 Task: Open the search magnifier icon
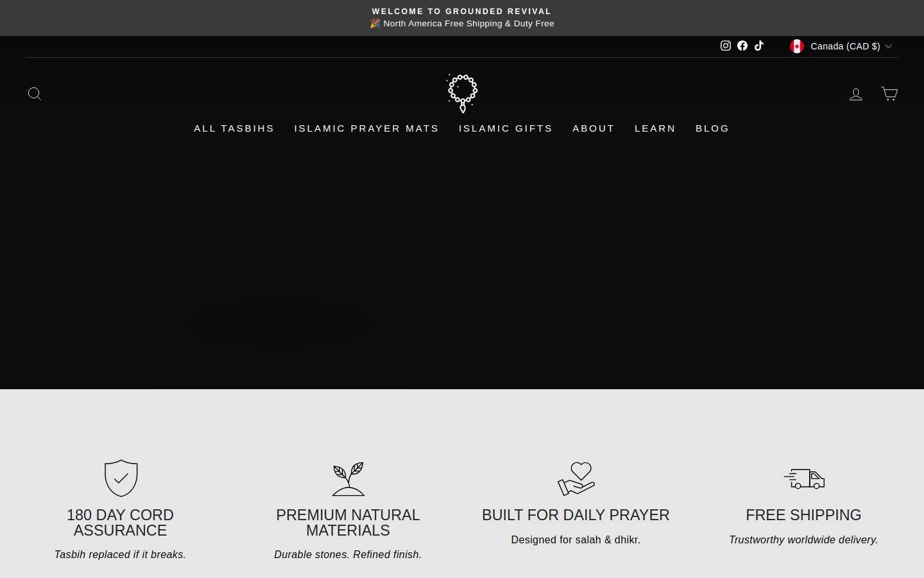(35, 94)
